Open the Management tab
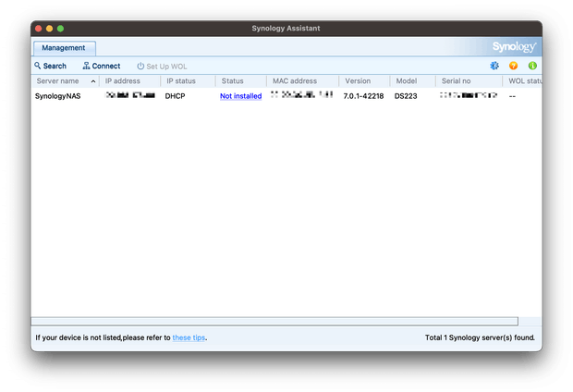Viewport: 573px width, 392px height. point(65,48)
